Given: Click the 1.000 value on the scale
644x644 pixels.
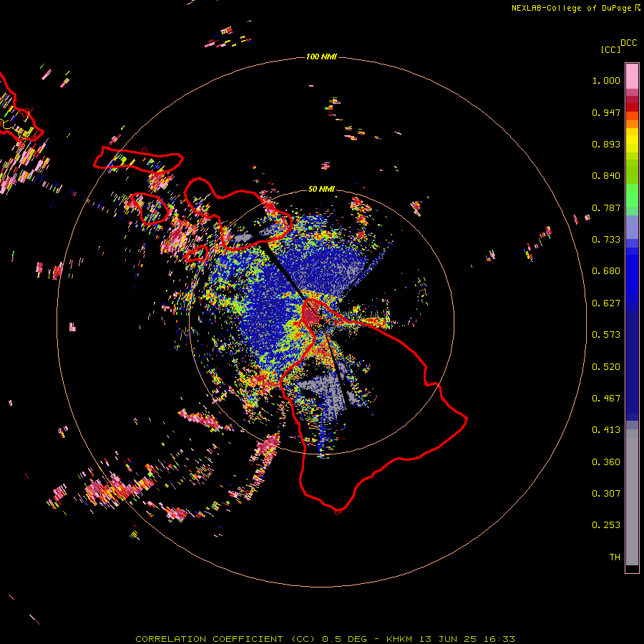Looking at the screenshot, I should 606,80.
